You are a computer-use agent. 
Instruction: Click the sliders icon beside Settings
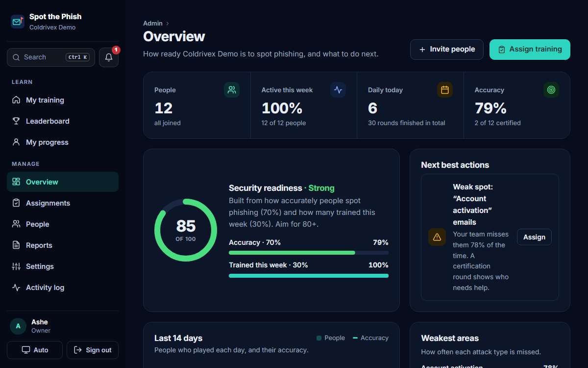(16, 266)
